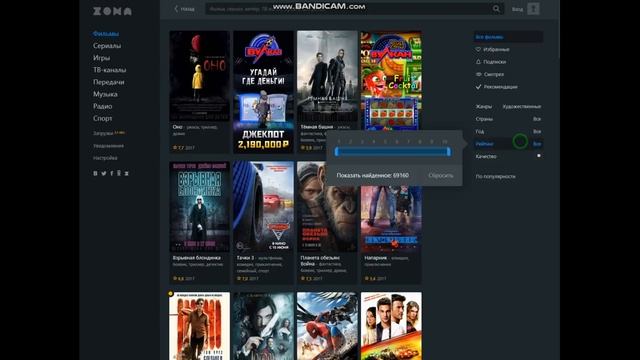Click Взрывная блондинка title text
This screenshot has width=640, height=360.
(x=196, y=258)
